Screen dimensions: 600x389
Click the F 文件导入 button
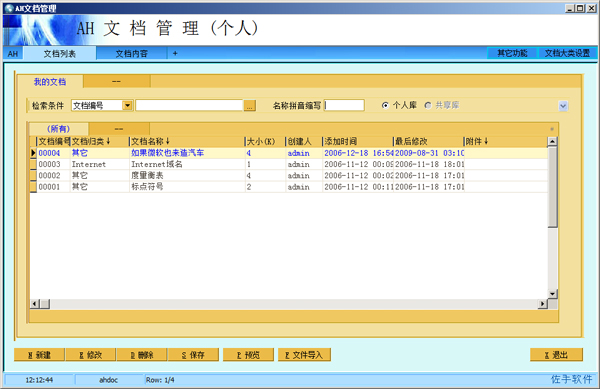click(304, 355)
